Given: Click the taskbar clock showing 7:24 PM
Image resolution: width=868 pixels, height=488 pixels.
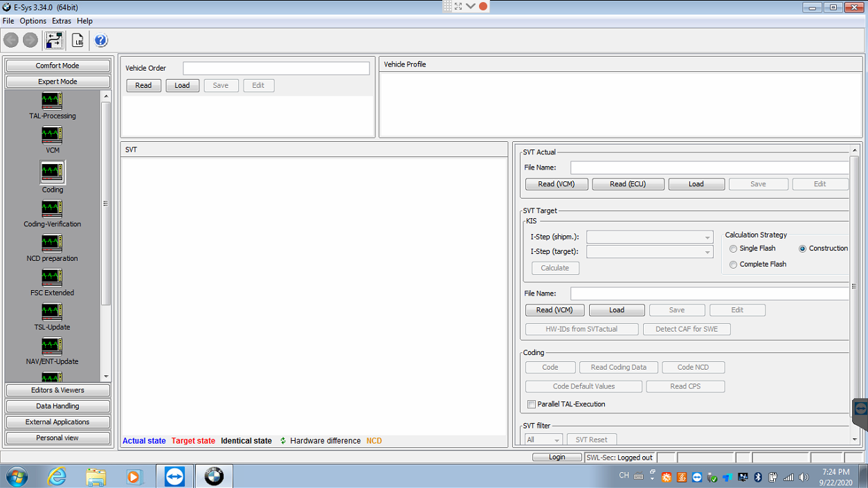Looking at the screenshot, I should 835,477.
